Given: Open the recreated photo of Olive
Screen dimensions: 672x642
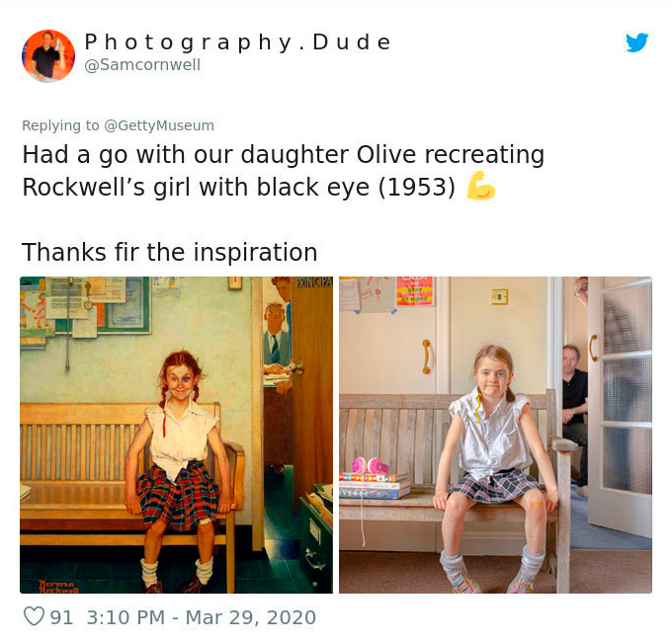Looking at the screenshot, I should click(x=495, y=435).
